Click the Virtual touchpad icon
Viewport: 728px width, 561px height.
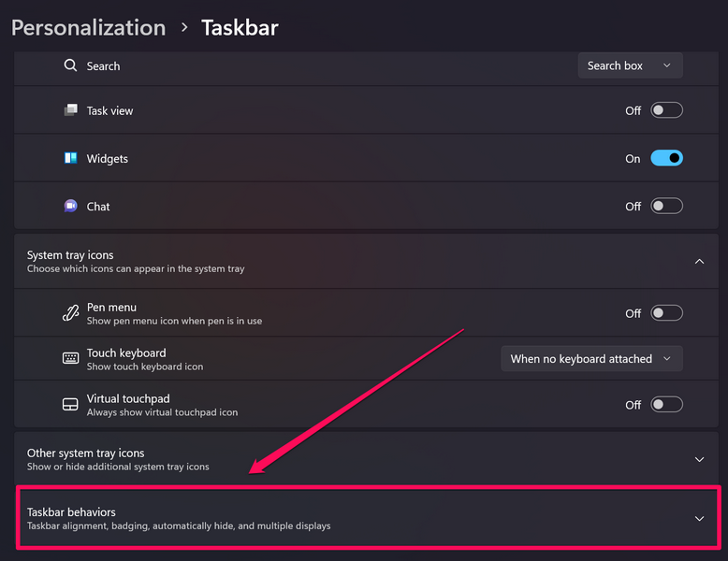(70, 405)
